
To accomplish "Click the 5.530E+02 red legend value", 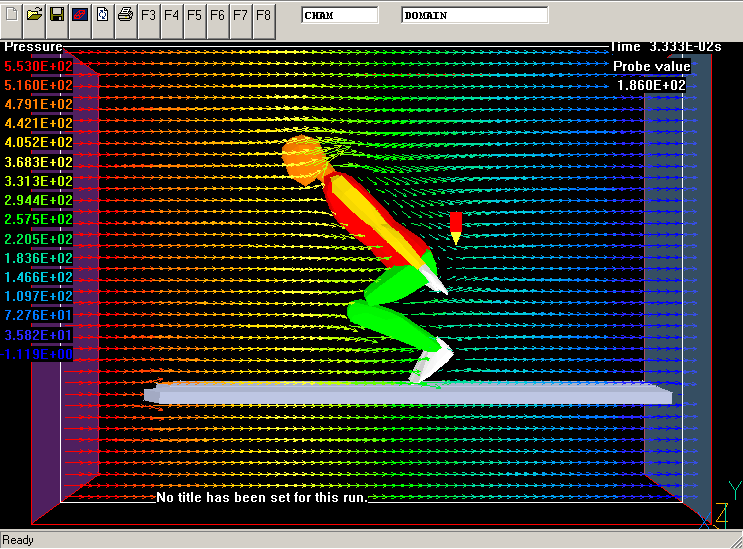I will [x=38, y=66].
